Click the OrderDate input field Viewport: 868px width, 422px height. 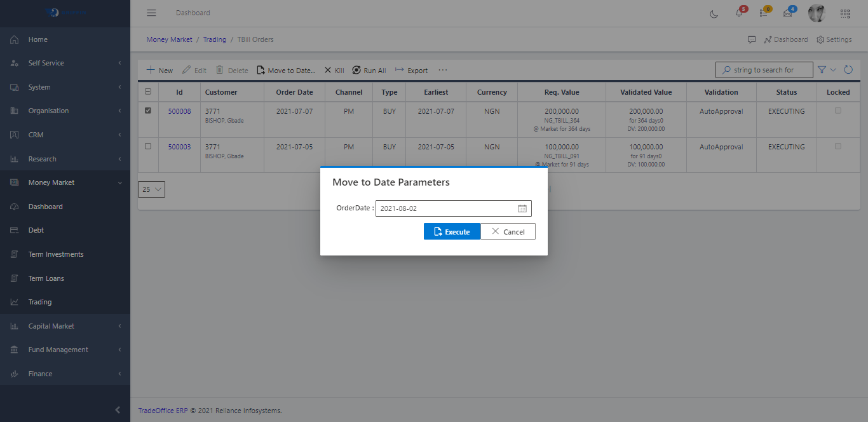[x=445, y=208]
